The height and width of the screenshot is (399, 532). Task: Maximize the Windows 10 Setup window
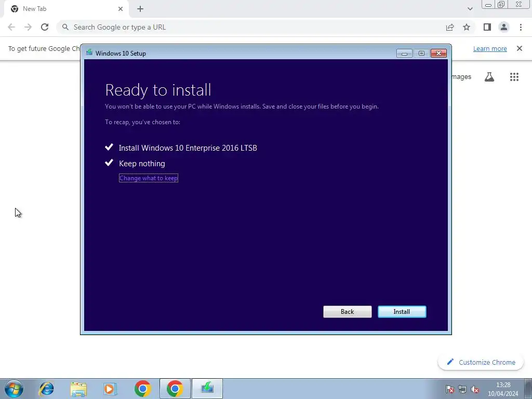coord(421,54)
